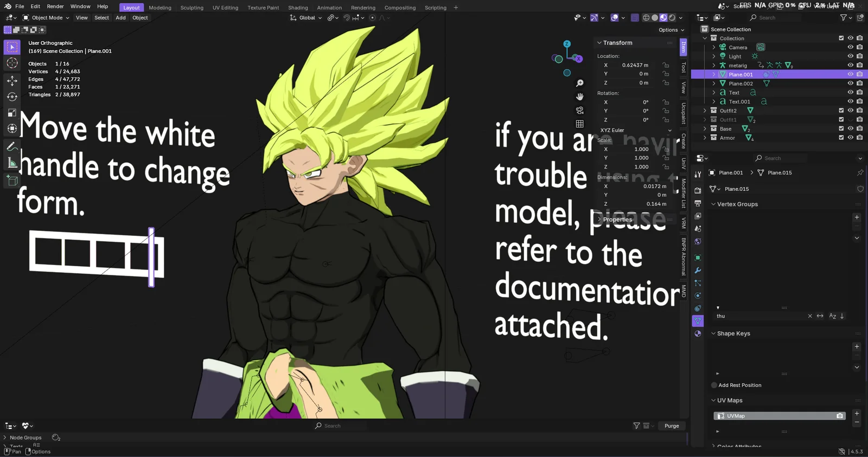The image size is (868, 457).
Task: Open the Particles properties tab icon
Action: (698, 283)
